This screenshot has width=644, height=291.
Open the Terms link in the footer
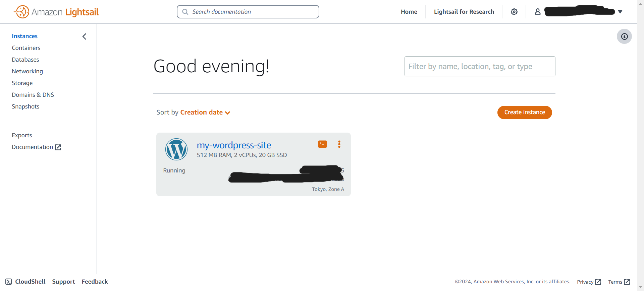pos(619,282)
